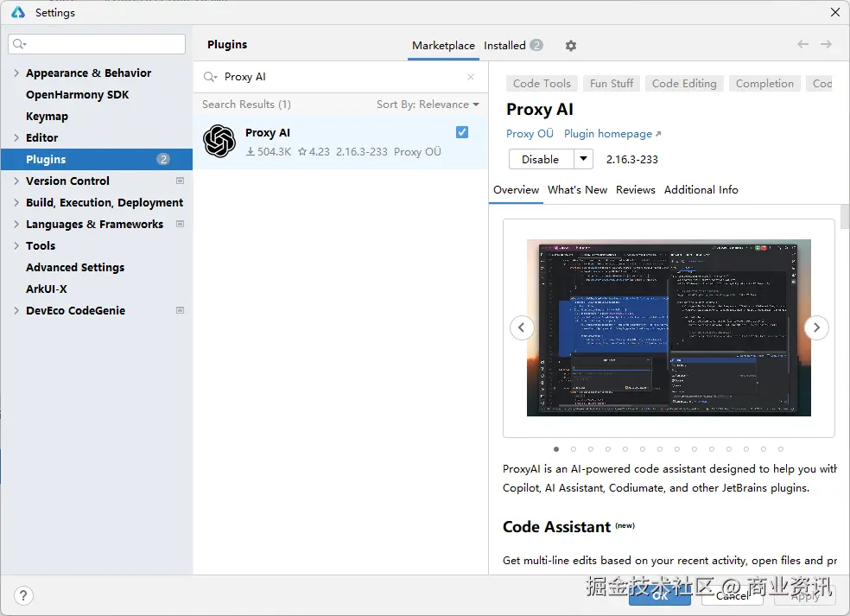Screen dimensions: 850x616
Task: Select Plugins in settings tree
Action: 97,159
